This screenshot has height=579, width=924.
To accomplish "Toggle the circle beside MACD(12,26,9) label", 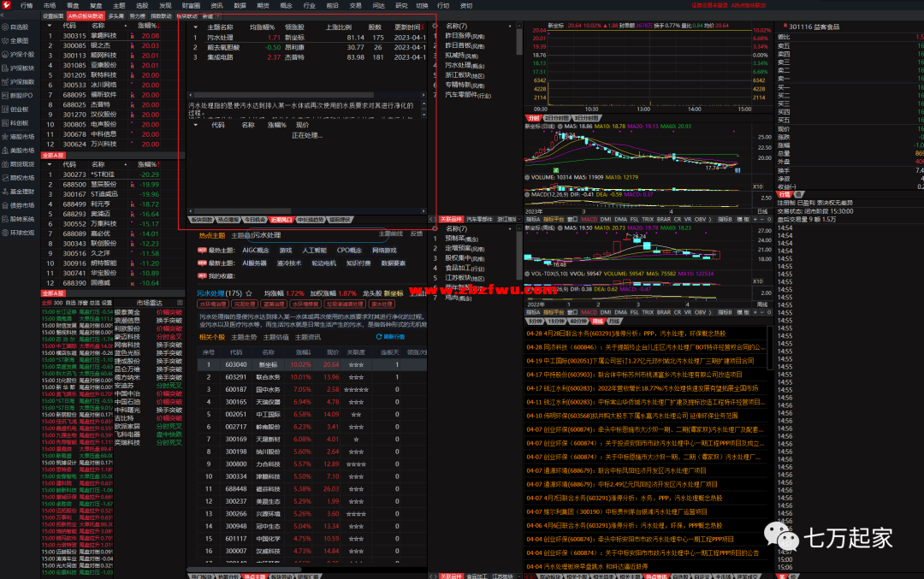I will [527, 194].
